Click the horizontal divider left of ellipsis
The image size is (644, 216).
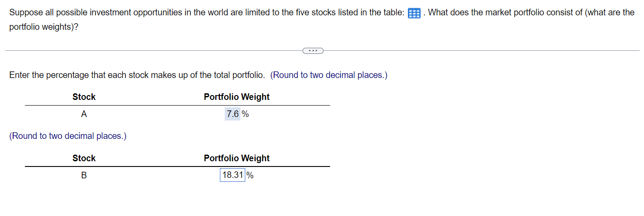click(x=154, y=51)
